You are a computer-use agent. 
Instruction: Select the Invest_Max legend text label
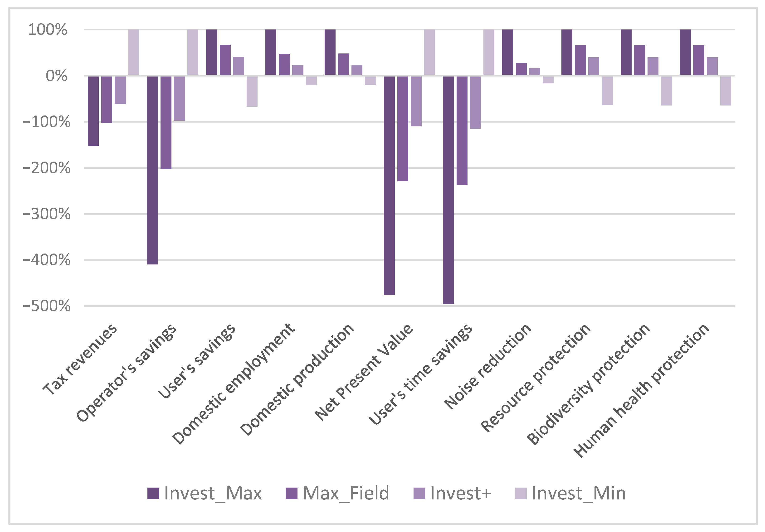(x=213, y=493)
